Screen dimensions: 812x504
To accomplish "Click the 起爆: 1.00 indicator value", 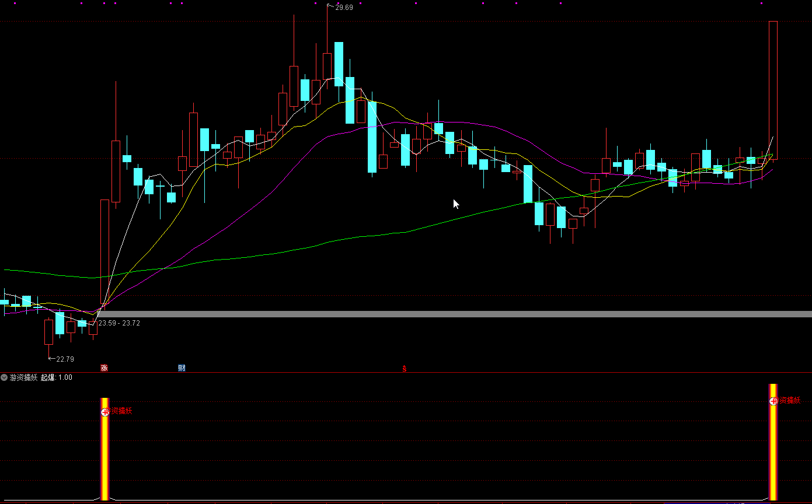I will pos(57,377).
